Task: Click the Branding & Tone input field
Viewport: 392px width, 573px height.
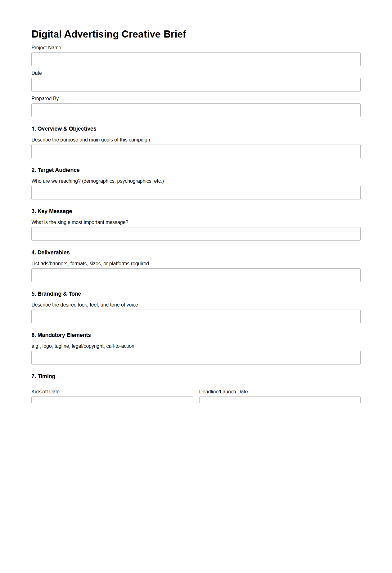Action: (196, 316)
